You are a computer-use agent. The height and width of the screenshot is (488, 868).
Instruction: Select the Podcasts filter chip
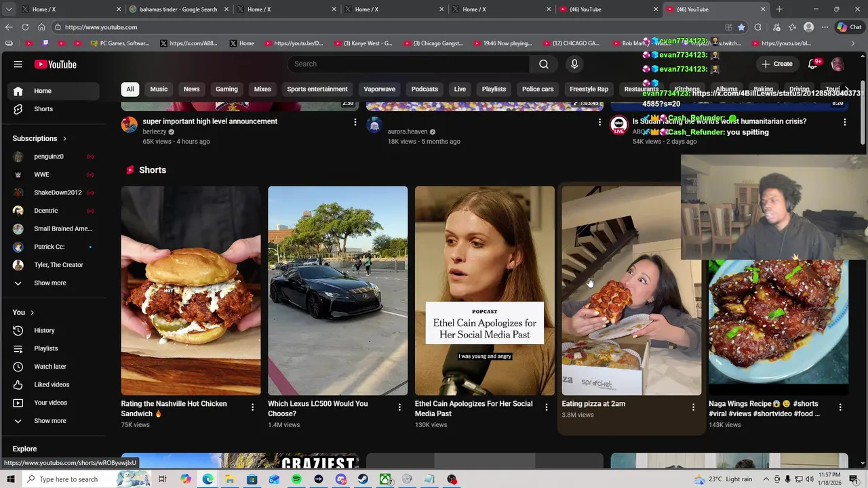(x=425, y=89)
